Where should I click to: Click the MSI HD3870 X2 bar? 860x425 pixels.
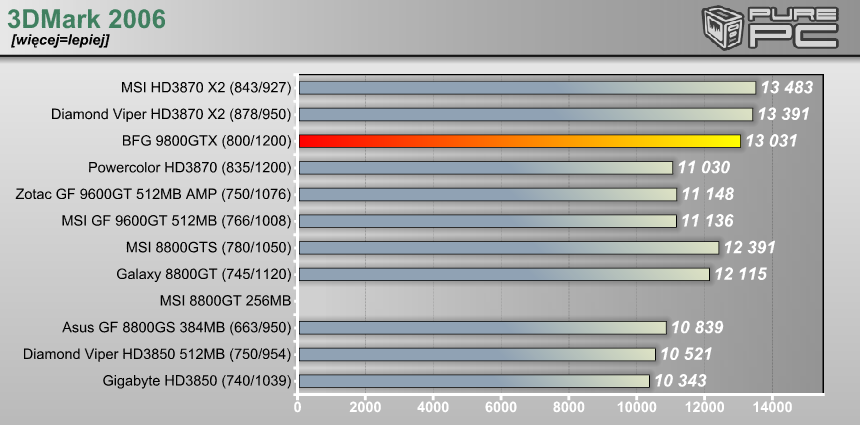(x=528, y=88)
